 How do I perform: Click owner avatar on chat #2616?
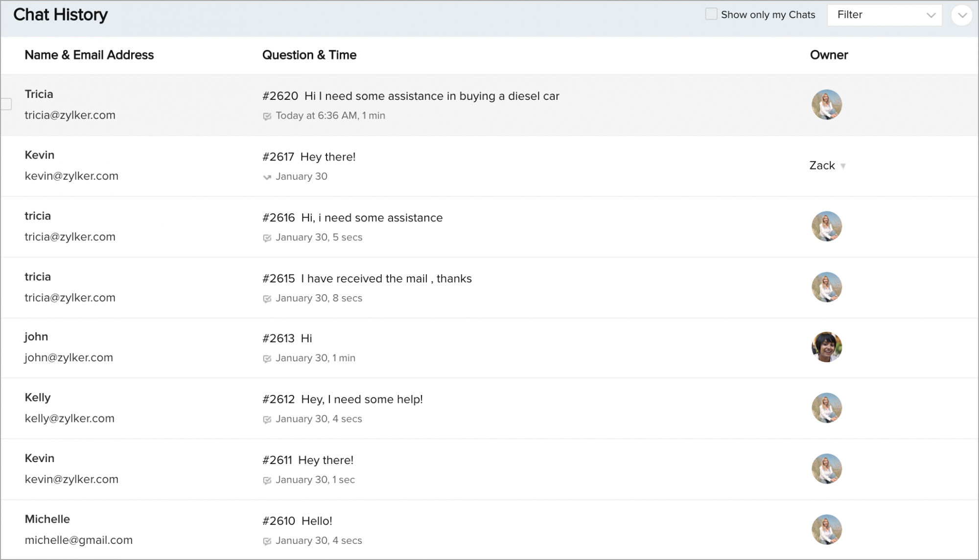coord(826,226)
